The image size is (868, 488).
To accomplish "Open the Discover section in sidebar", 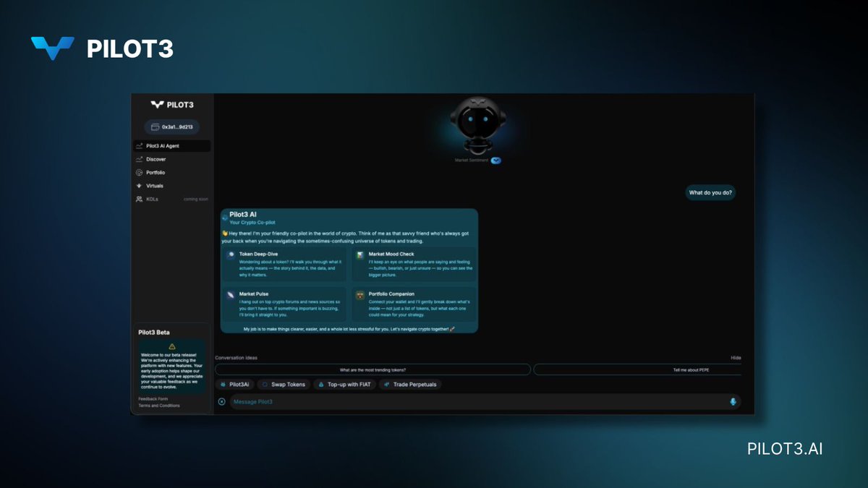I will 172,159.
